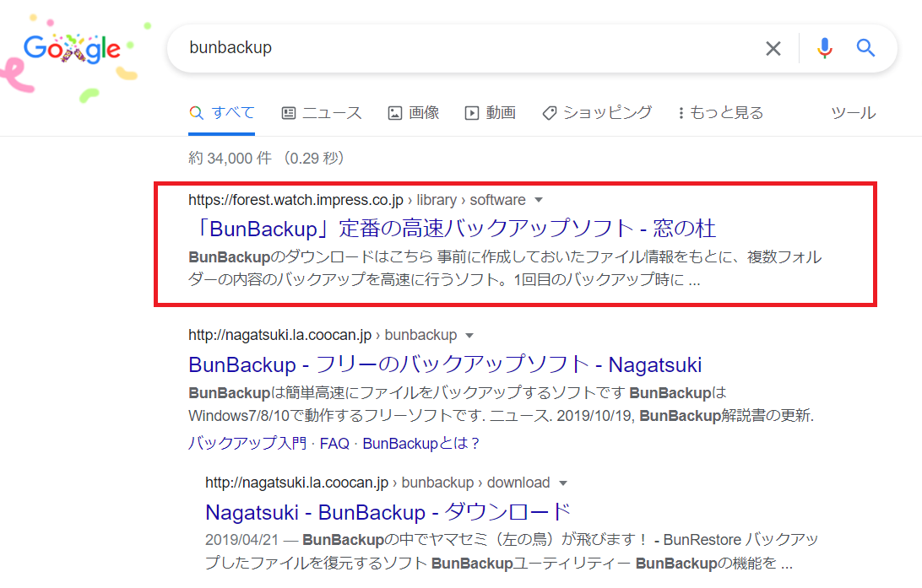Start voice search with the microphone icon
Screen dimensions: 922x588
coord(824,48)
